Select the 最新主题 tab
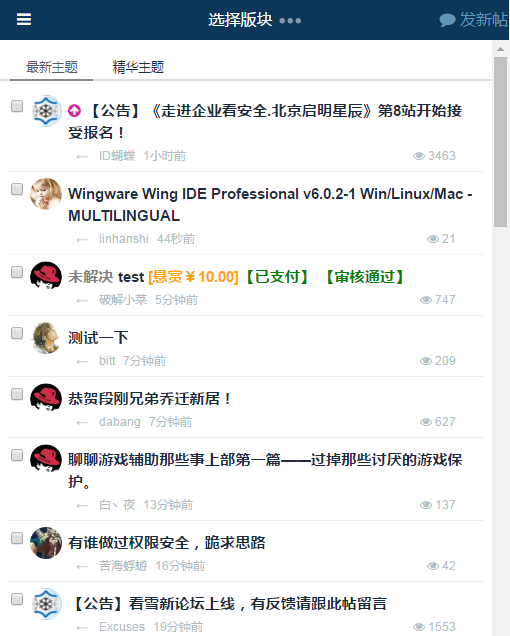 pos(52,67)
